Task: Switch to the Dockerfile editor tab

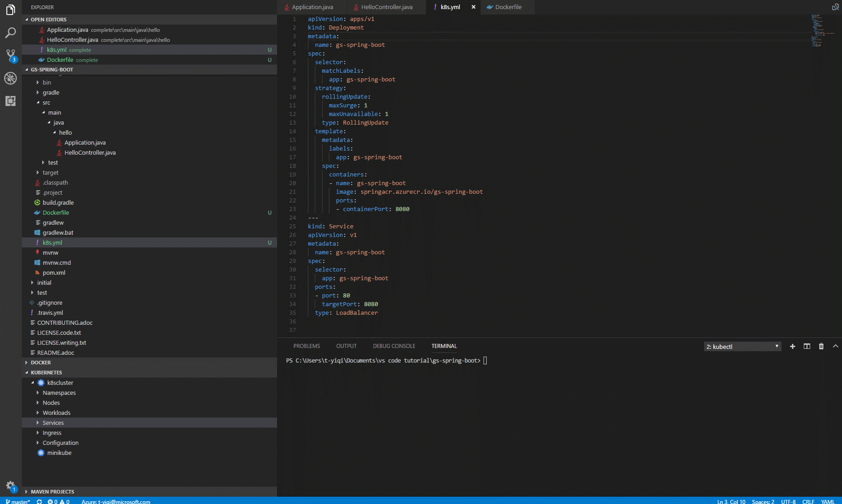Action: pos(508,7)
